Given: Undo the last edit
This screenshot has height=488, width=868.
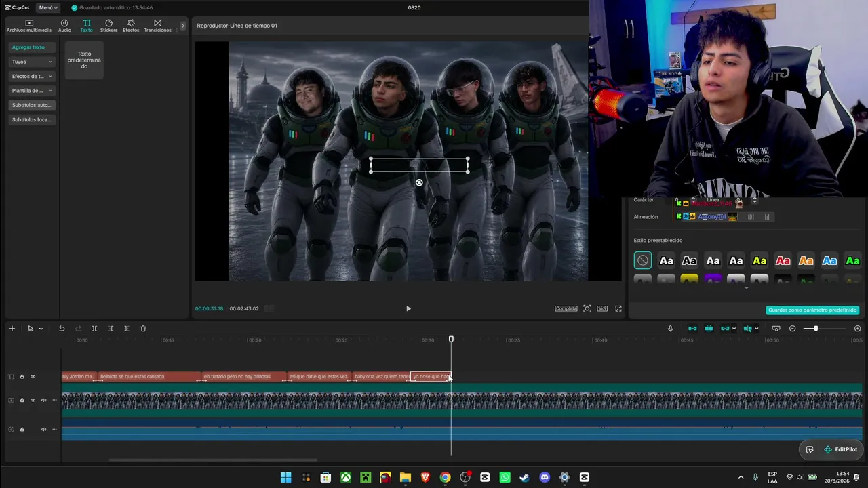Looking at the screenshot, I should coord(62,329).
